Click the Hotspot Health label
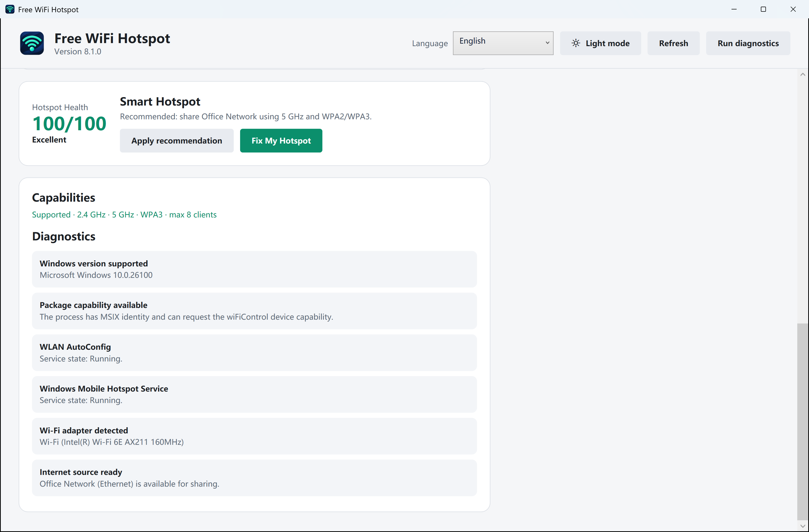This screenshot has width=809, height=532. [x=60, y=107]
